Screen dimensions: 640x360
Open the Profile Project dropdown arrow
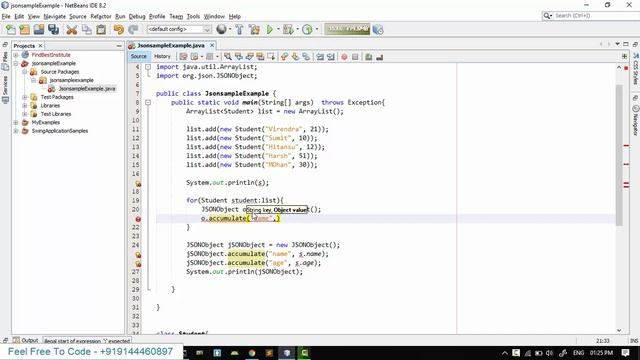[x=317, y=29]
